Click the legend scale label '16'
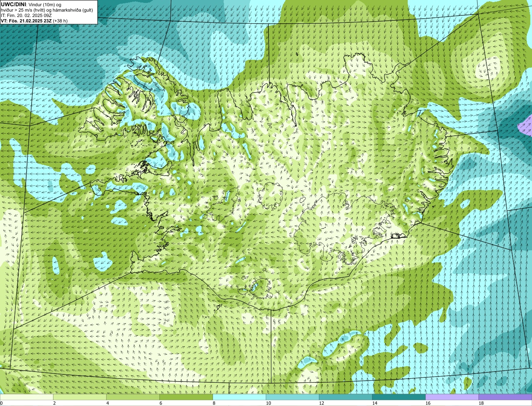 click(428, 403)
